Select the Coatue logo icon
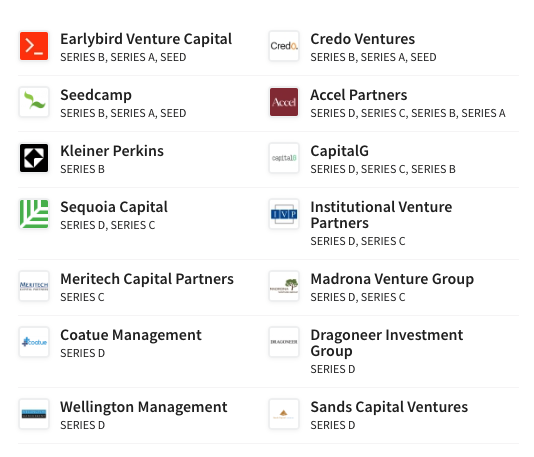 34,342
